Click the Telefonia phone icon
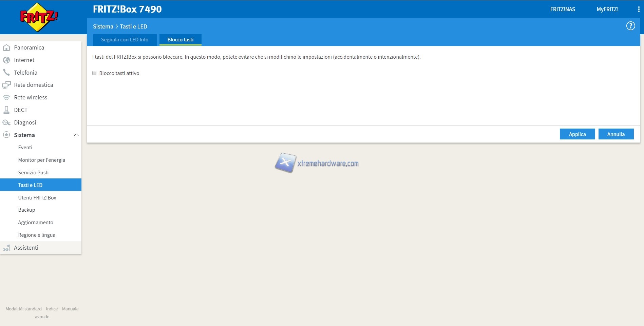 coord(6,72)
